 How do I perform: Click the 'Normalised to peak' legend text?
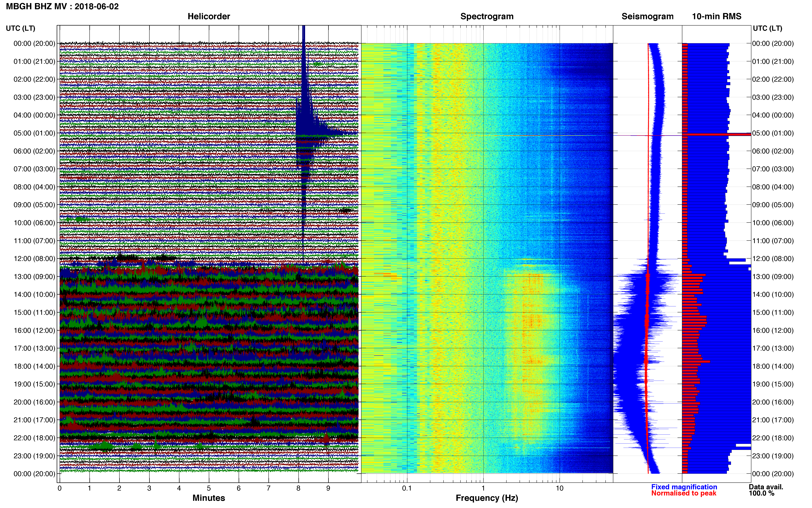click(x=684, y=493)
